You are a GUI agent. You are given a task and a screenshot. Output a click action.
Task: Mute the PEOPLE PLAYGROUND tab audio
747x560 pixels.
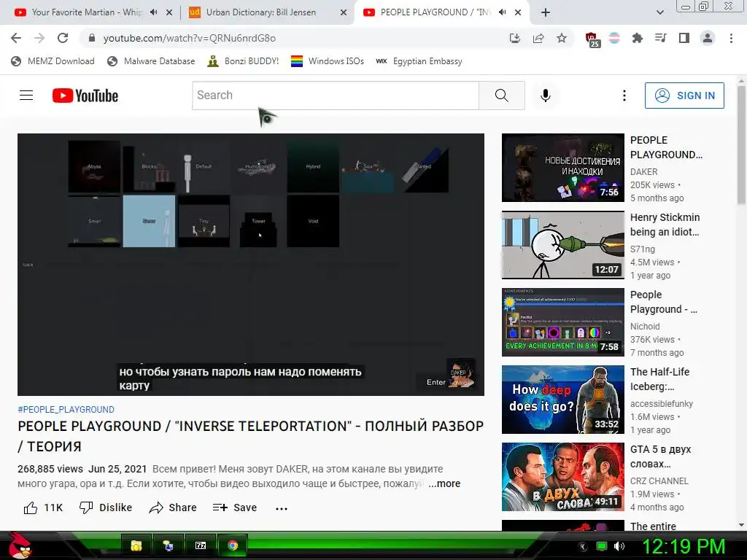pyautogui.click(x=502, y=12)
